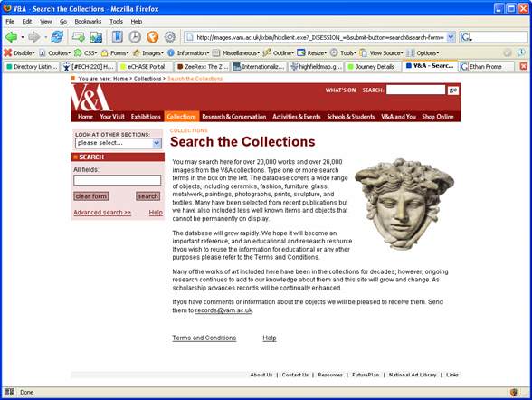
Task: Switch to the Directory Listing tab
Action: (32, 66)
